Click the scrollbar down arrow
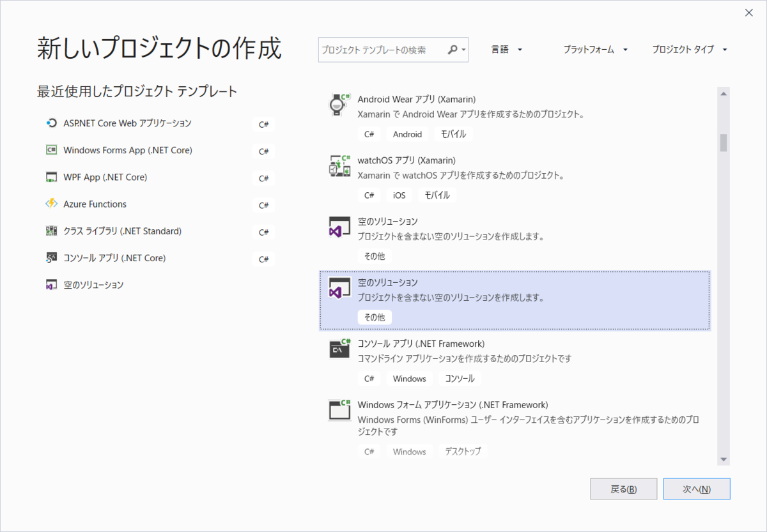 (724, 459)
